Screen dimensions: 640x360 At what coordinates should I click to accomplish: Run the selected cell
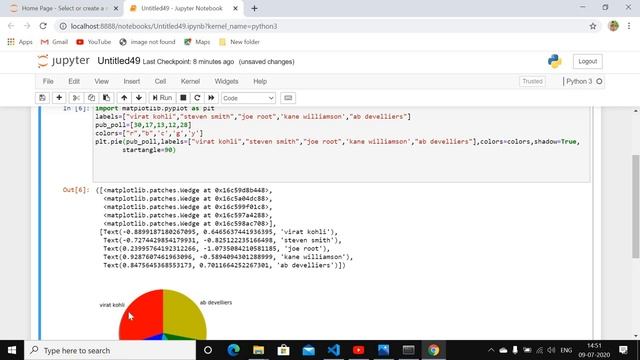[162, 98]
